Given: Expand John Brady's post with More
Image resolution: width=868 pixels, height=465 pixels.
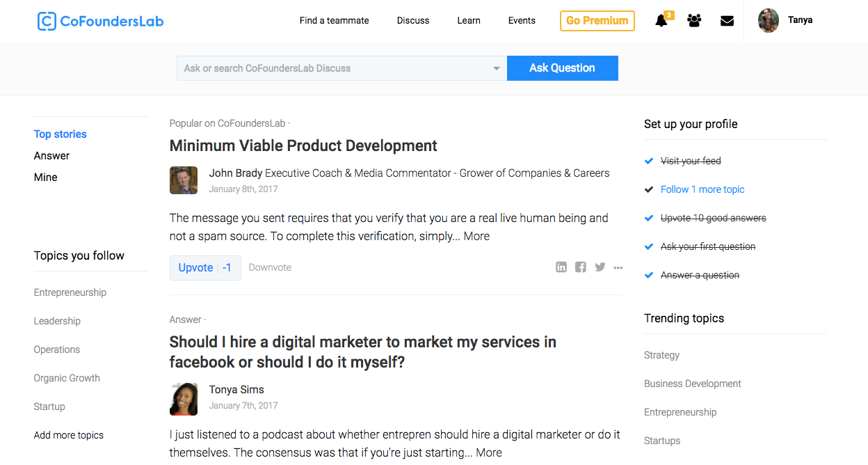Looking at the screenshot, I should (x=476, y=236).
